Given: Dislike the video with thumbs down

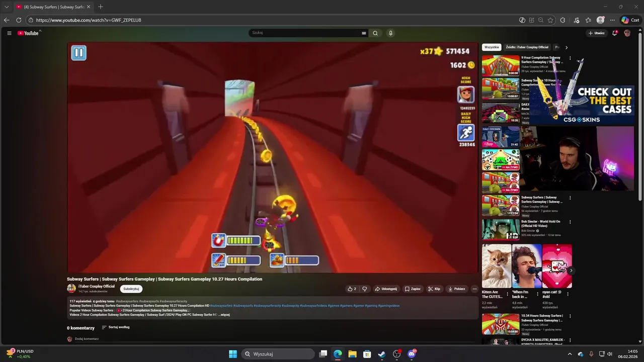Looking at the screenshot, I should (x=365, y=289).
